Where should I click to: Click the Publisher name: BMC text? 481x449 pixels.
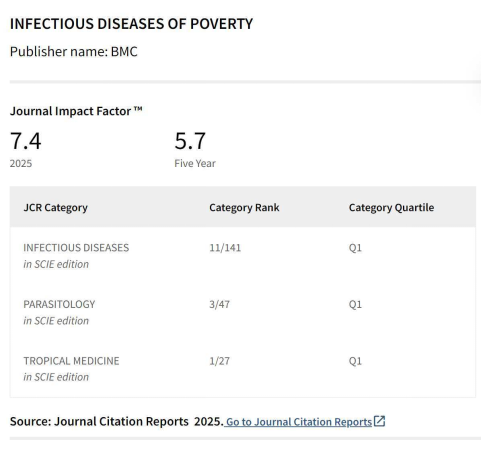click(x=74, y=52)
